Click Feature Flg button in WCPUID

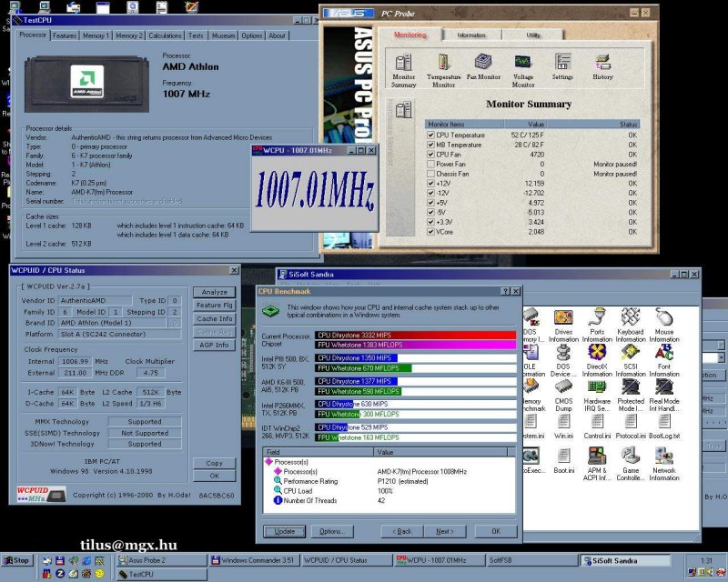[214, 306]
